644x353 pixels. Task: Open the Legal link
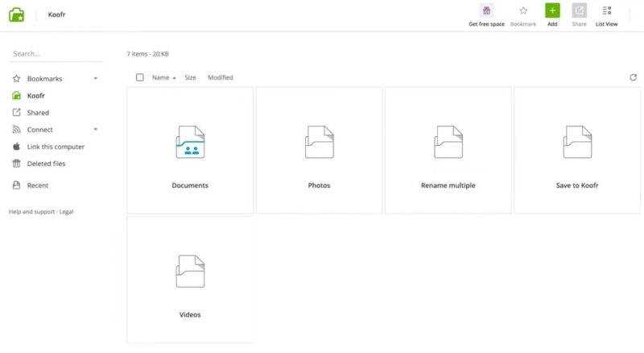[x=66, y=211]
